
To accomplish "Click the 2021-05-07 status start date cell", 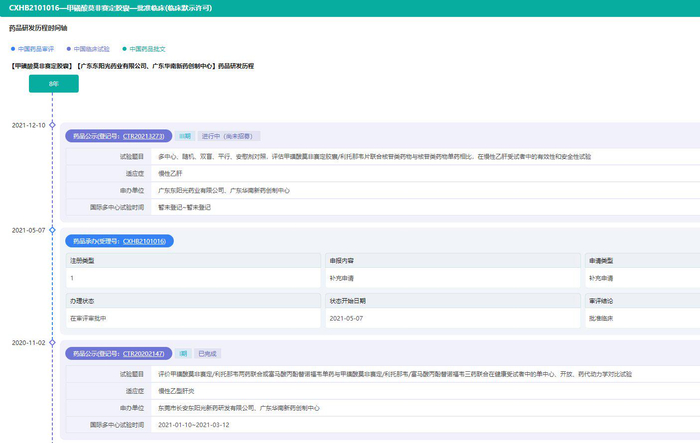I will (453, 318).
